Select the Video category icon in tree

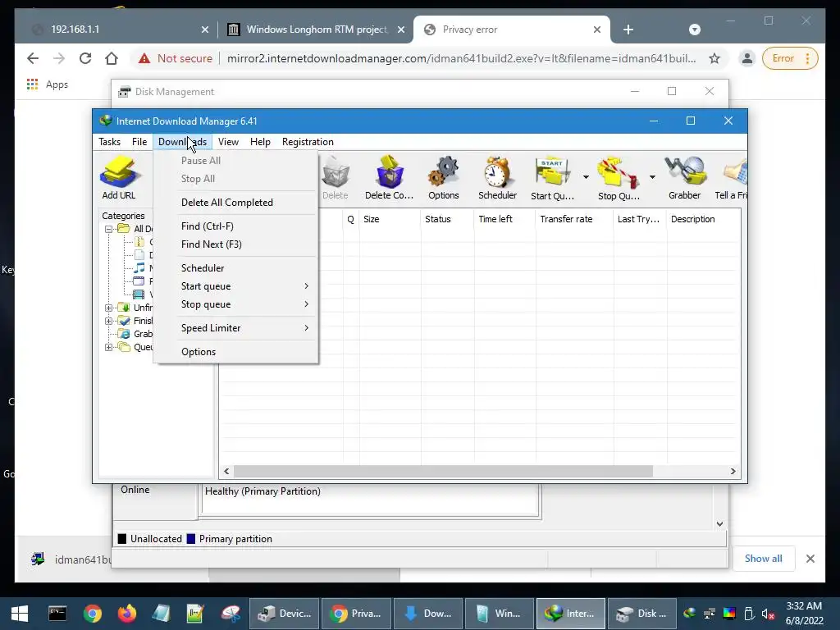pos(139,294)
